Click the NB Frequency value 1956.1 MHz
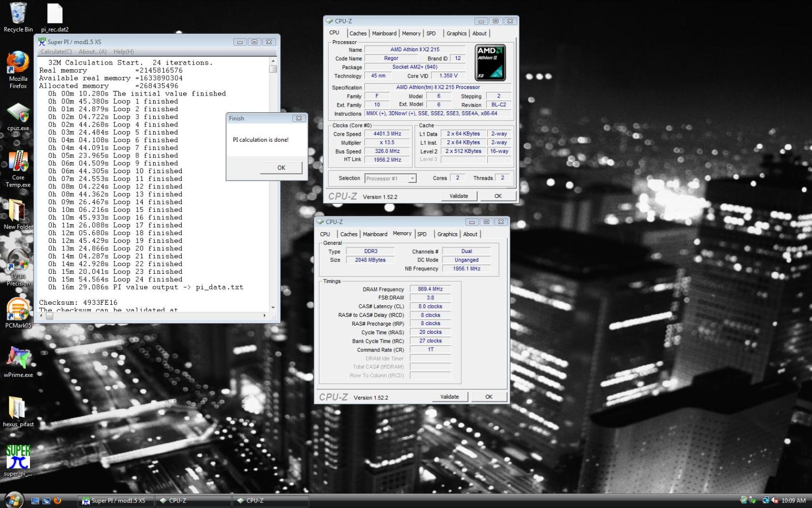The width and height of the screenshot is (812, 508). pos(466,269)
